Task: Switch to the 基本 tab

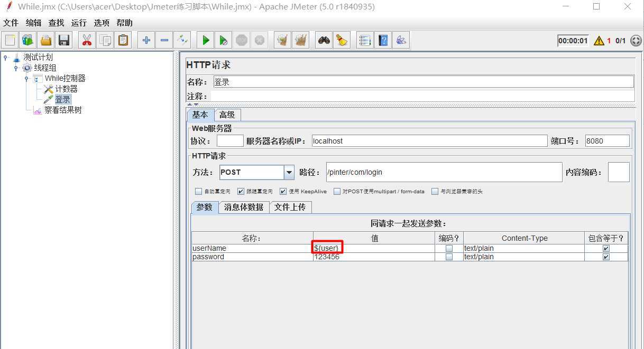Action: 200,115
